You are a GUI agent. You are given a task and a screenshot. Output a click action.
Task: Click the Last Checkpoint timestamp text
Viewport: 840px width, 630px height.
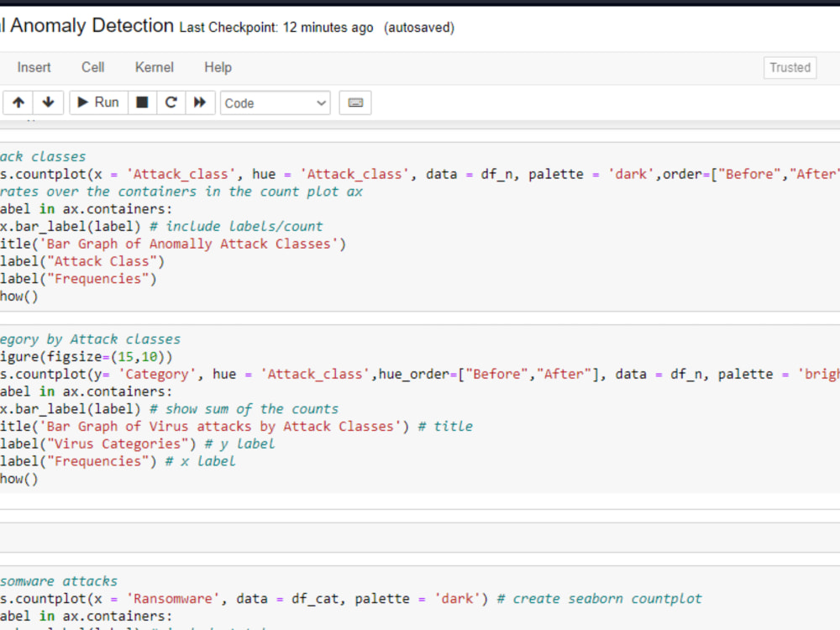tap(278, 27)
